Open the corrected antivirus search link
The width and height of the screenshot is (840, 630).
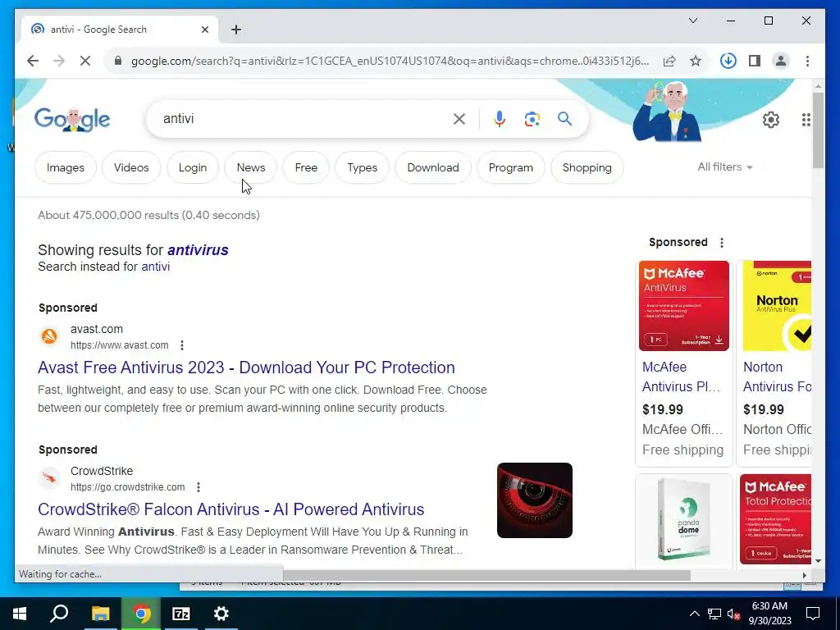click(198, 250)
